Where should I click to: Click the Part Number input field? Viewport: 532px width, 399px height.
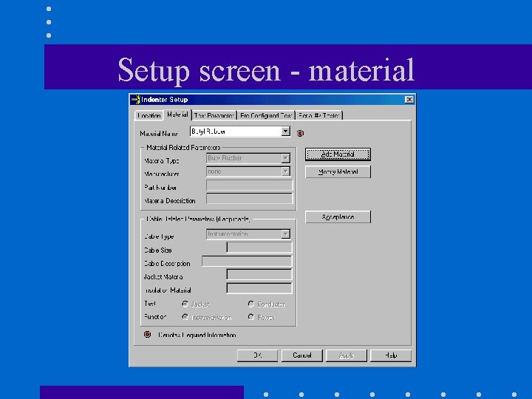pyautogui.click(x=250, y=185)
